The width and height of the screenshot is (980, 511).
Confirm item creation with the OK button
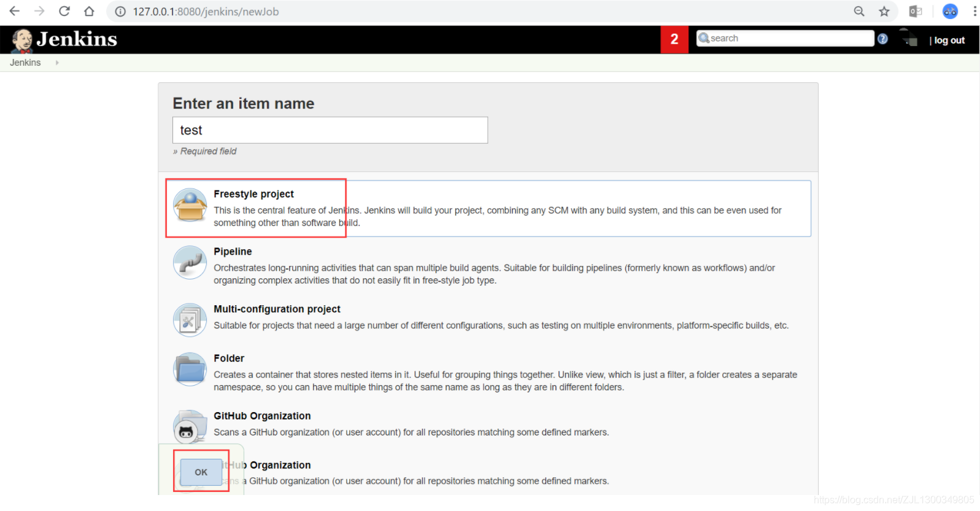click(x=201, y=472)
